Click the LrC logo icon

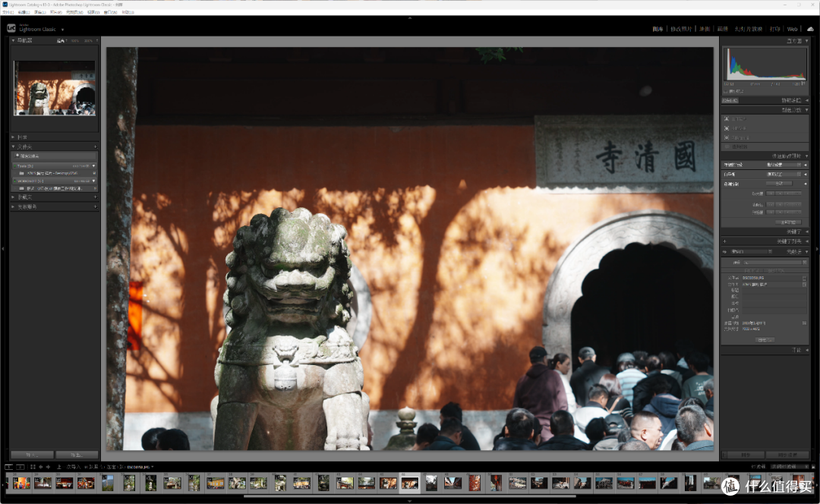click(11, 28)
